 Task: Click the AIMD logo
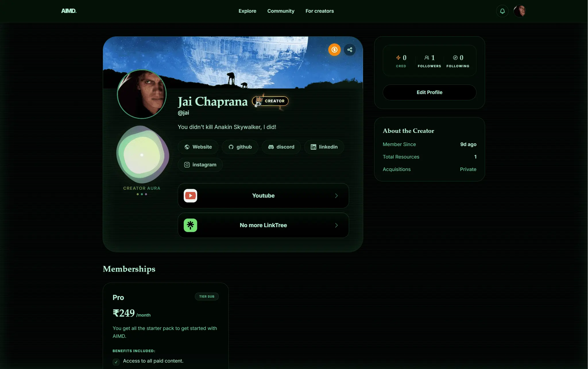click(x=69, y=11)
